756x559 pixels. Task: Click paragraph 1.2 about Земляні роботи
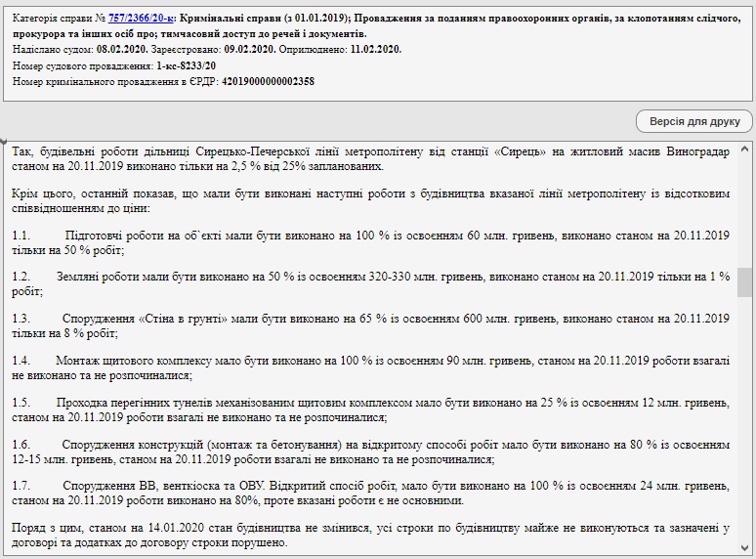point(371,284)
